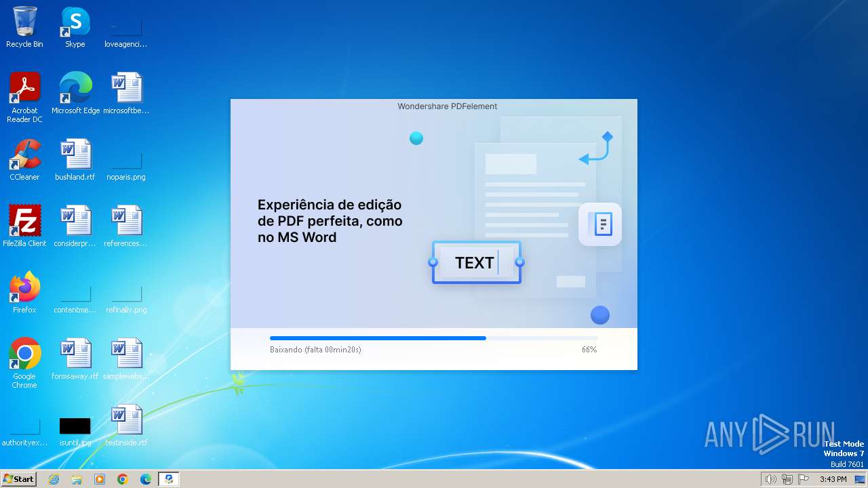The image size is (868, 488).
Task: Select microsoftbe… Word document icon
Action: 126,94
